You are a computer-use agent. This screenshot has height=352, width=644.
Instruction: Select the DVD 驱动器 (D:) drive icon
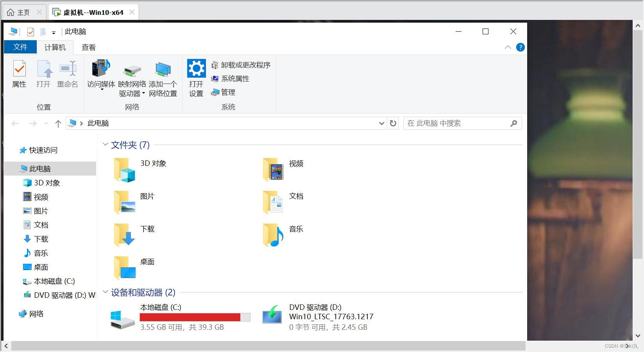272,315
